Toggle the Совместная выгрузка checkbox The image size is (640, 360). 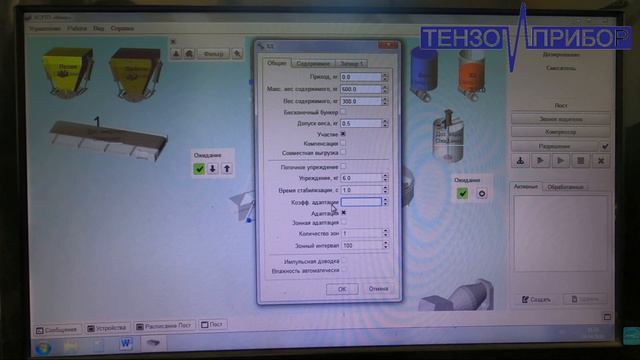point(343,153)
